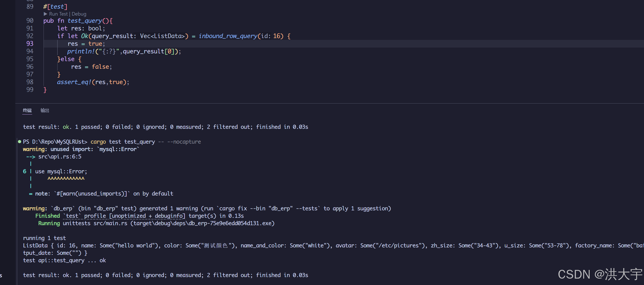The image size is (644, 285).
Task: Click src\api.rs:6:5 path in terminal
Action: 60,157
